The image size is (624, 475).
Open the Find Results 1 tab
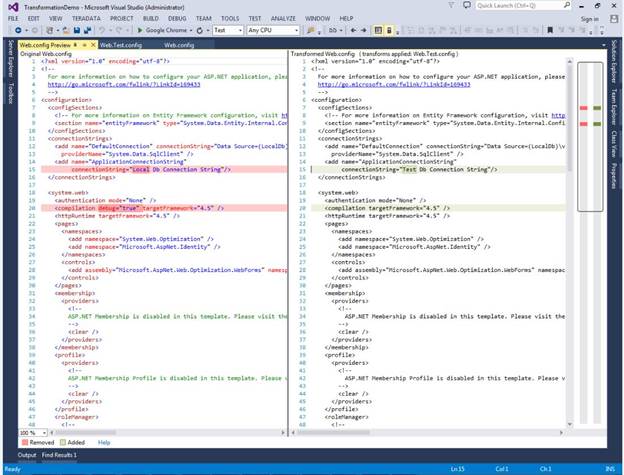[59, 455]
